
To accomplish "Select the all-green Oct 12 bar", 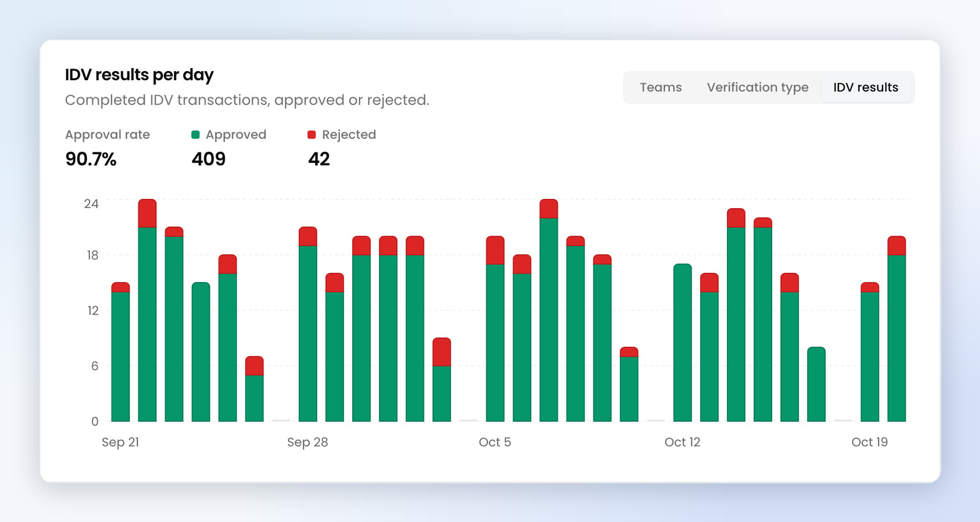I will [682, 343].
